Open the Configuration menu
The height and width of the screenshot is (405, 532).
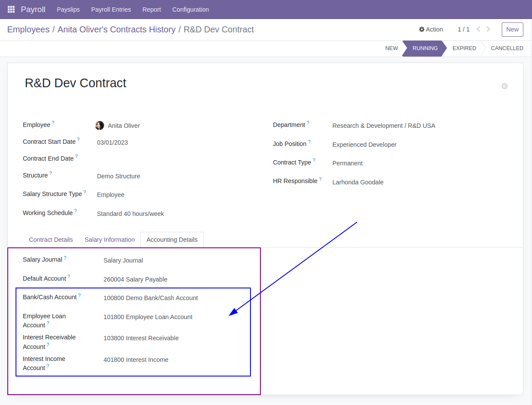point(190,9)
